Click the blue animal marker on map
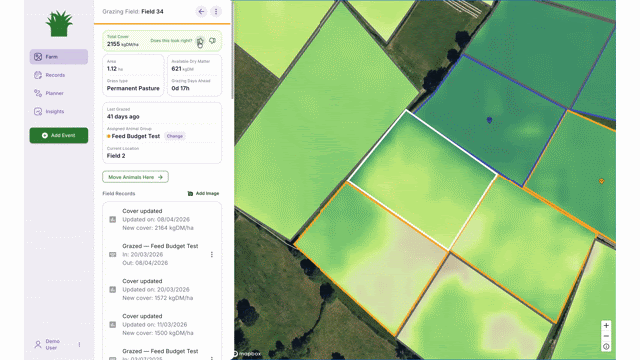This screenshot has width=640, height=360. (489, 120)
